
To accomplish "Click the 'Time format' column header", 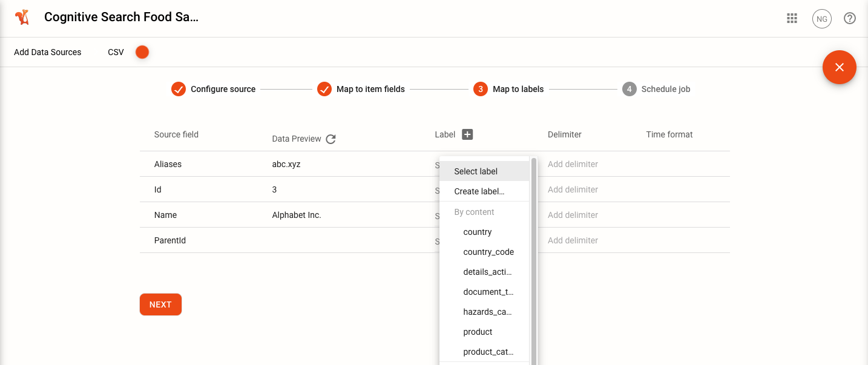I will (669, 134).
